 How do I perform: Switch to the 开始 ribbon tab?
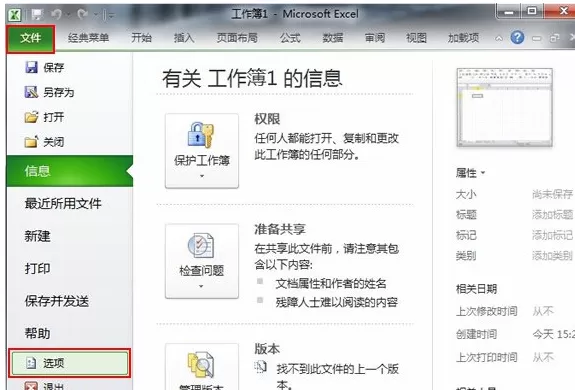tap(142, 38)
